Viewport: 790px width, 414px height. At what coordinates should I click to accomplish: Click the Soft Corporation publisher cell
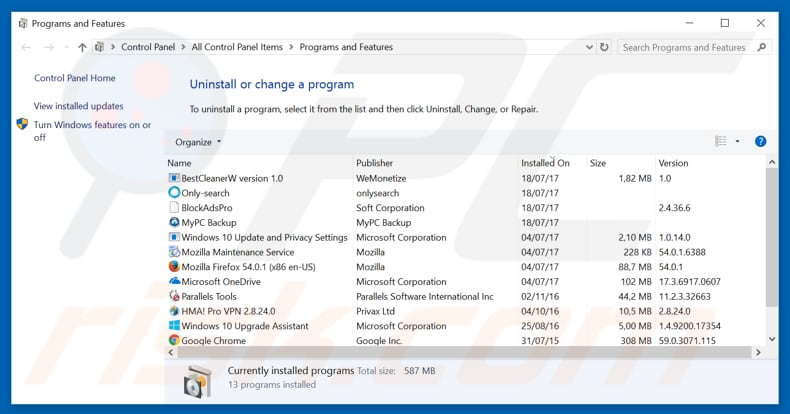390,208
